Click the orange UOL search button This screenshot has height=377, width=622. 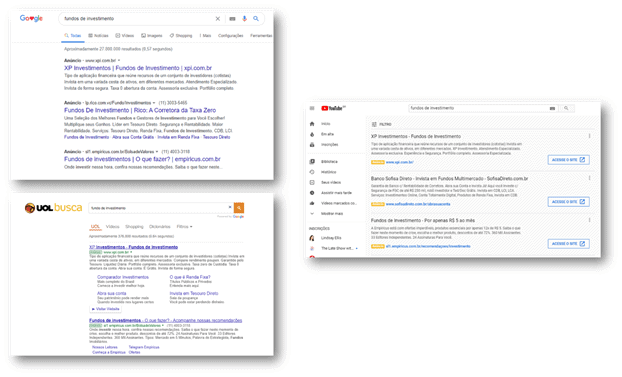pyautogui.click(x=239, y=208)
